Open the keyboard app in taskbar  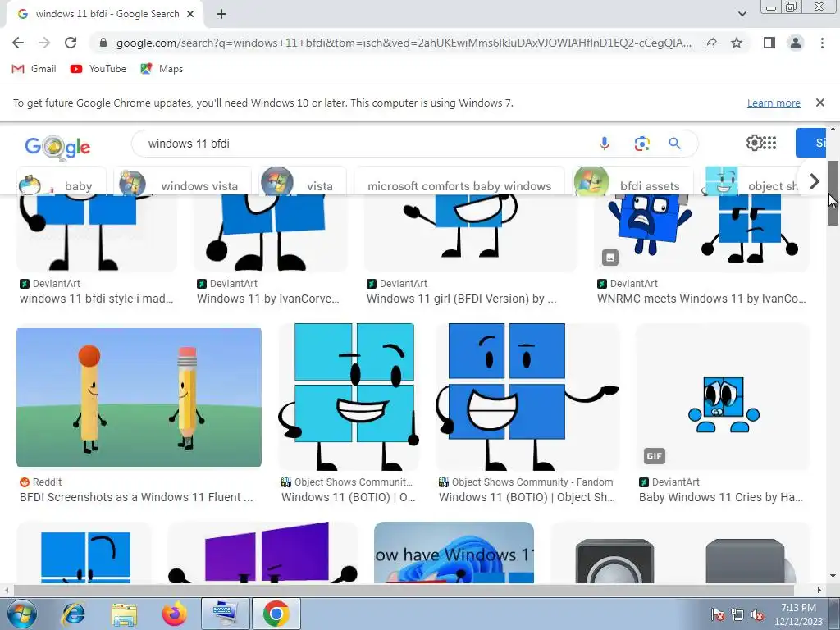point(225,614)
